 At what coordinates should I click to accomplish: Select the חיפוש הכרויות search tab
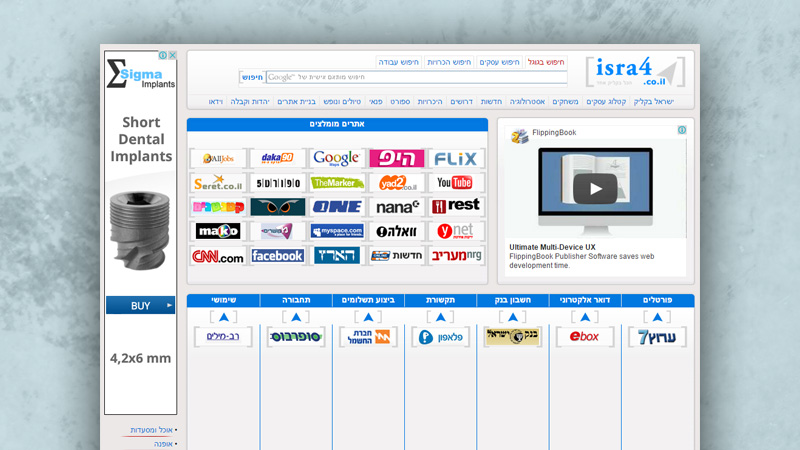449,62
